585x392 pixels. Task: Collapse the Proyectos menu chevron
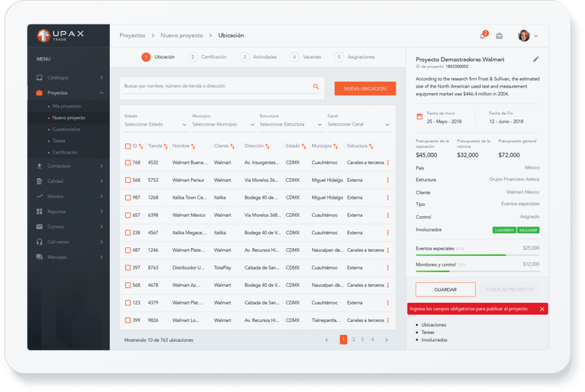pos(102,93)
